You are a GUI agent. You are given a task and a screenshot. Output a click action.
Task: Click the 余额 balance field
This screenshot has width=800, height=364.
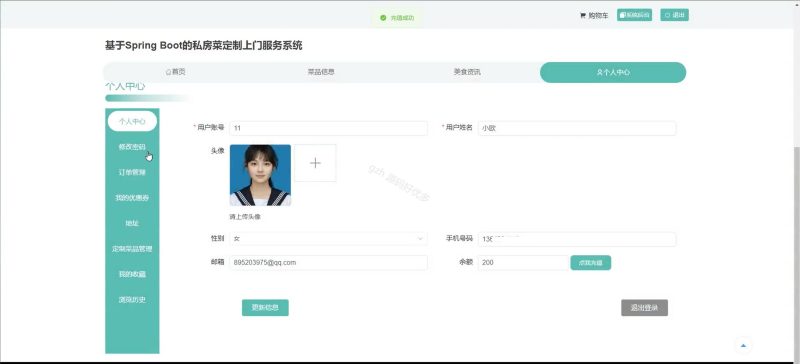point(523,262)
